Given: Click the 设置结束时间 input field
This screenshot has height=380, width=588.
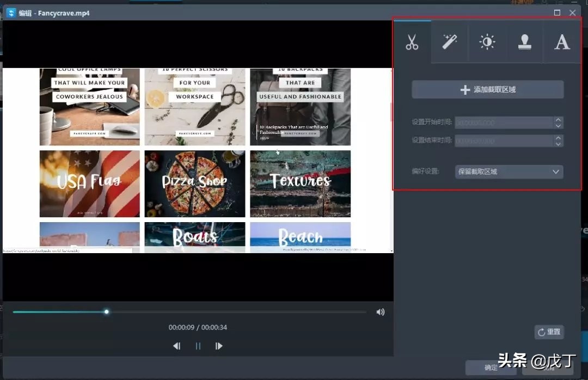Looking at the screenshot, I should pos(504,141).
